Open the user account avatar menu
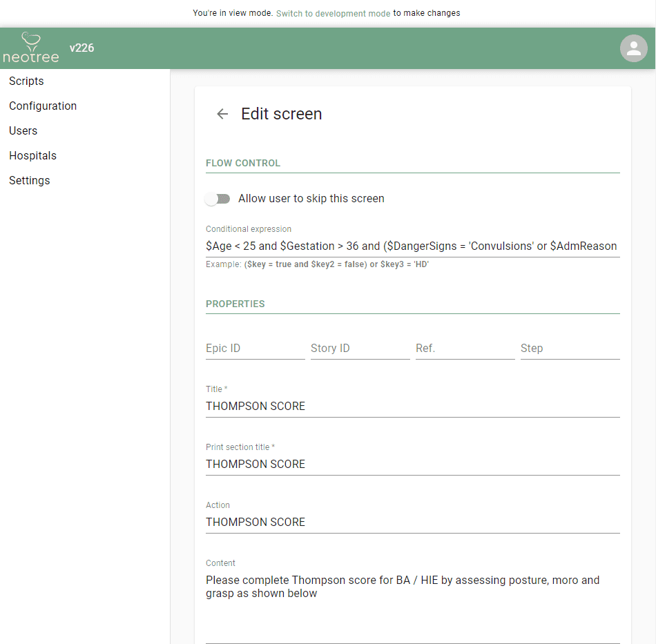This screenshot has width=656, height=644. click(x=633, y=48)
